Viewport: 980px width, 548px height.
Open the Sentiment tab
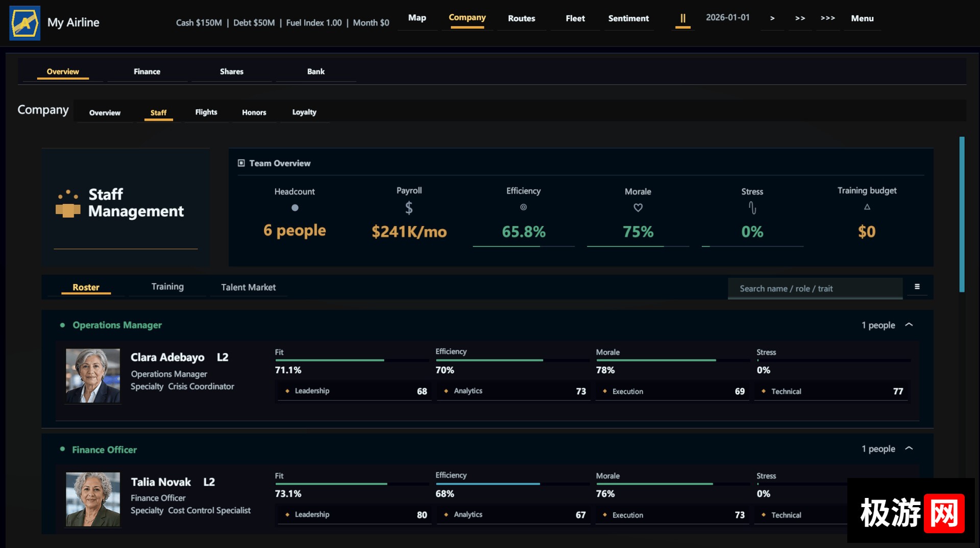(628, 18)
